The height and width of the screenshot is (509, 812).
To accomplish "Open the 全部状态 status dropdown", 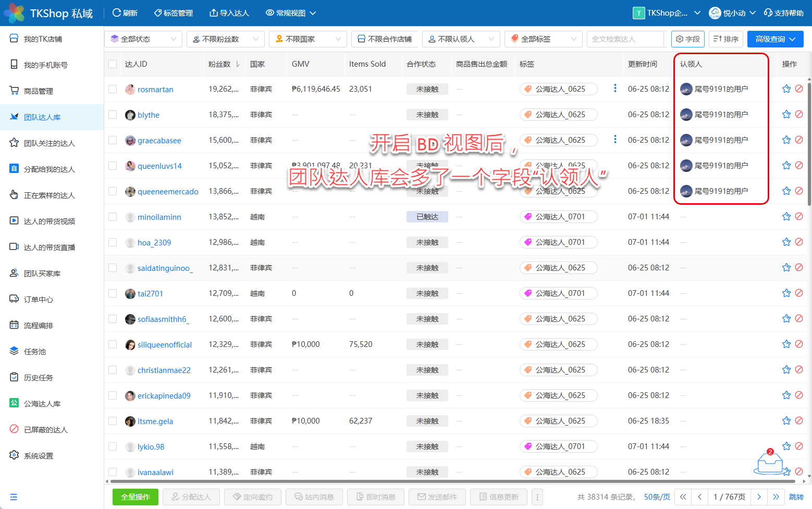I will tap(143, 39).
